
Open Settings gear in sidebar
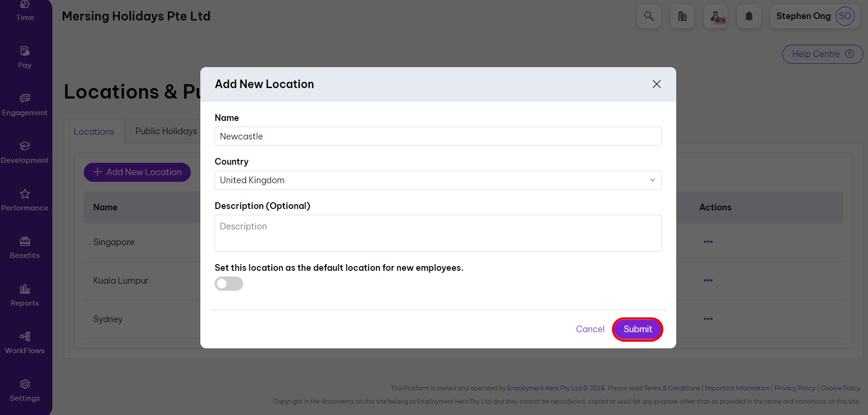25,390
